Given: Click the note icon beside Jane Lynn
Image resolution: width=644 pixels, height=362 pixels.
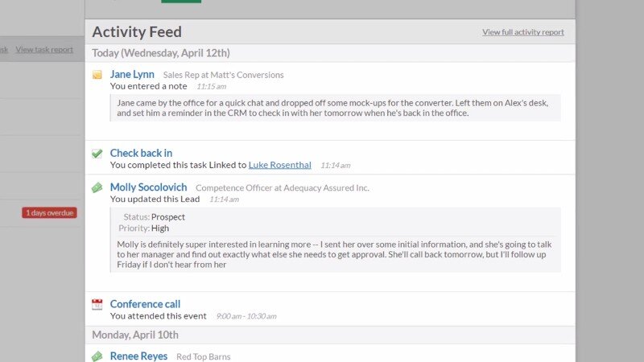Looking at the screenshot, I should point(97,75).
